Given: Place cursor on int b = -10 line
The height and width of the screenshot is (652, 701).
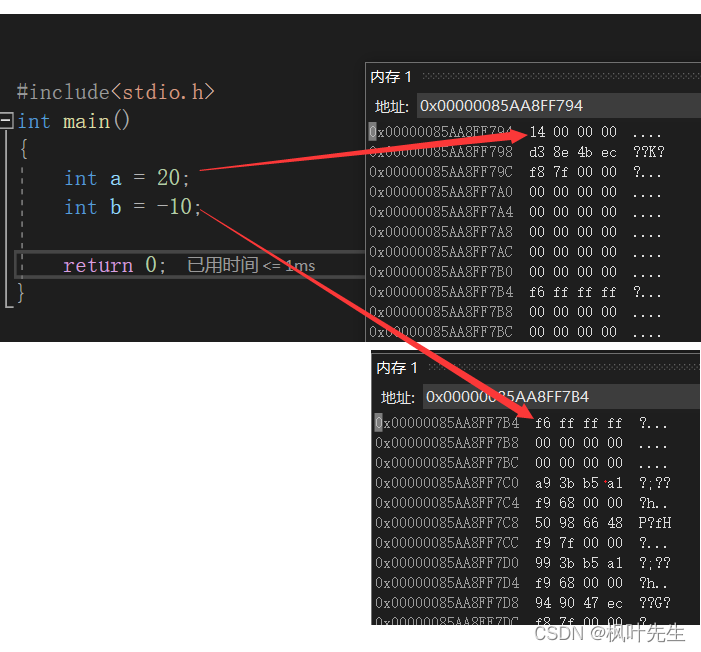Looking at the screenshot, I should coord(132,207).
